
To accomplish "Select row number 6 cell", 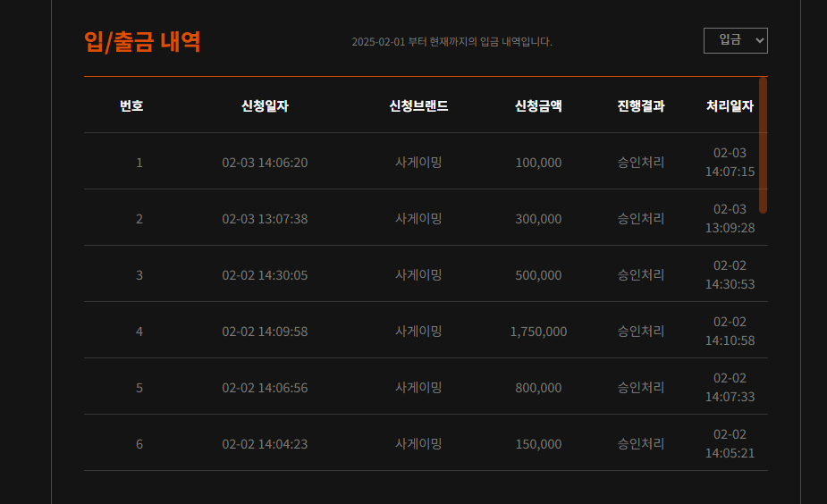I will click(139, 444).
